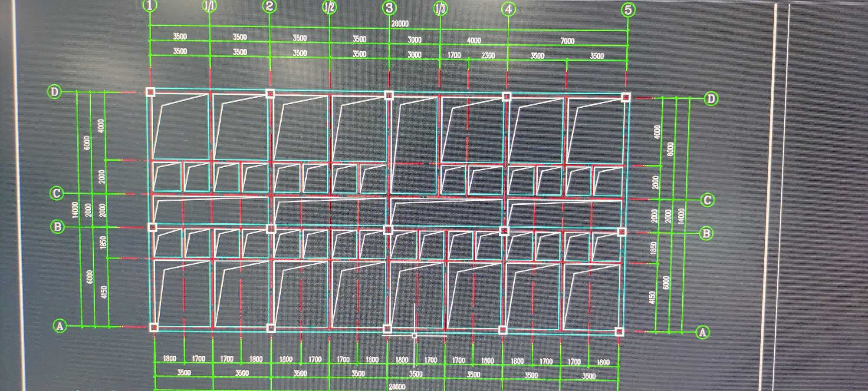The image size is (868, 391).
Task: Select the column at axes 1 and B
Action: (x=152, y=227)
